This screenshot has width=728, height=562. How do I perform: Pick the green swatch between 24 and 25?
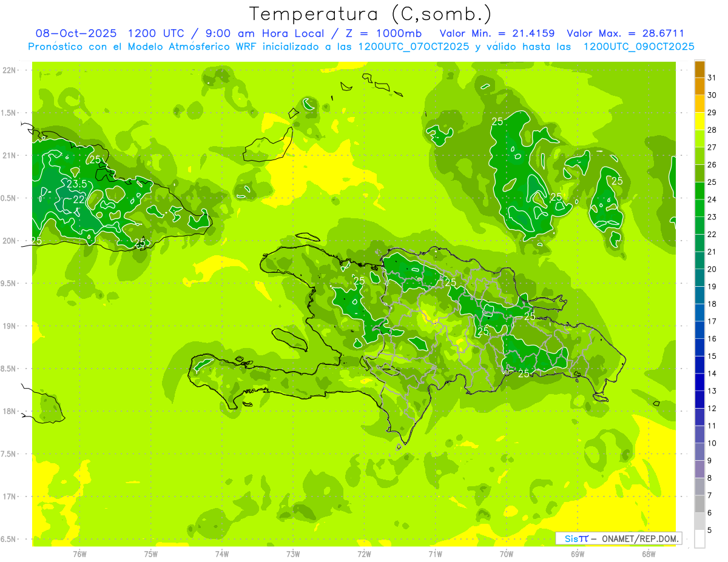(x=699, y=191)
